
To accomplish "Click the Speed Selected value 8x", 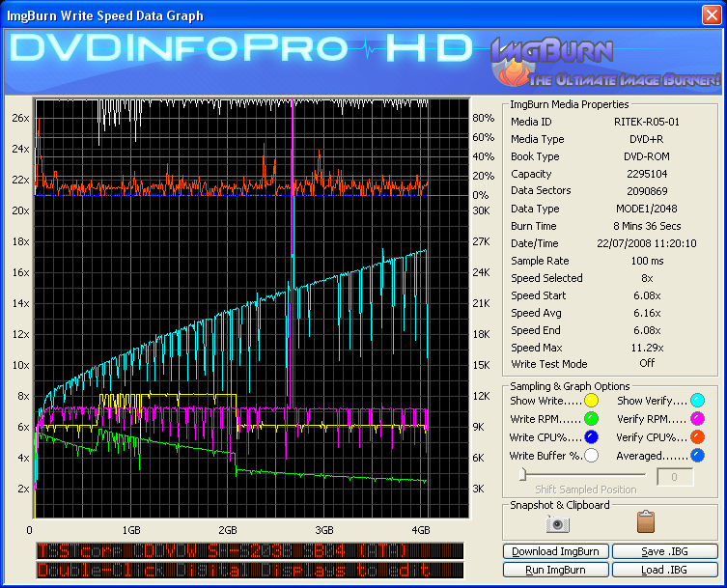I will tap(647, 278).
